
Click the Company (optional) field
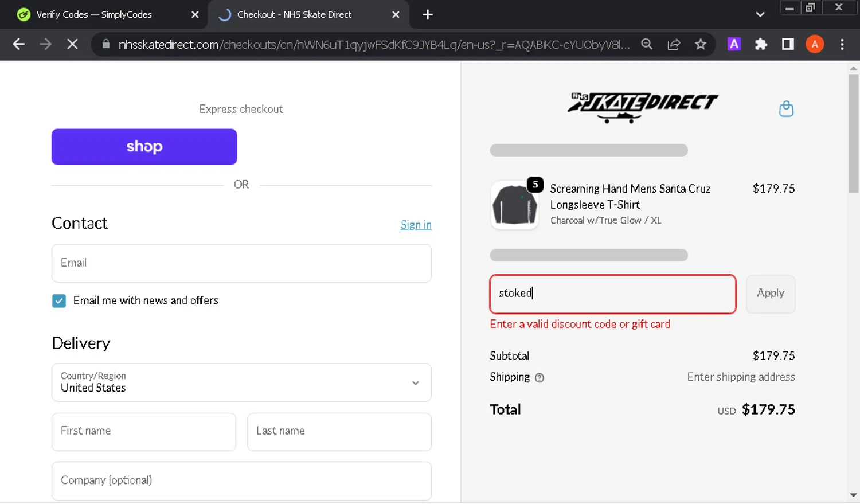coord(241,481)
